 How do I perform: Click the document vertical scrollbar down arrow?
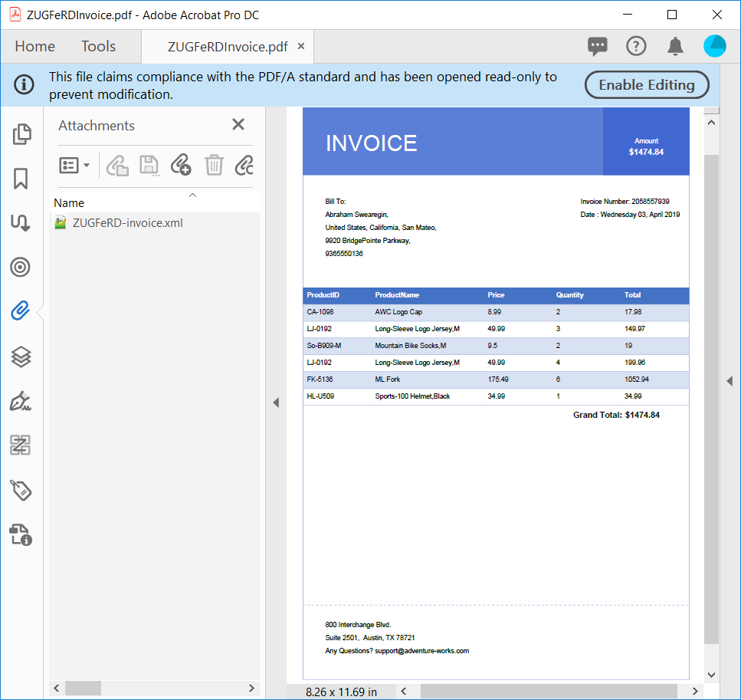[x=711, y=675]
